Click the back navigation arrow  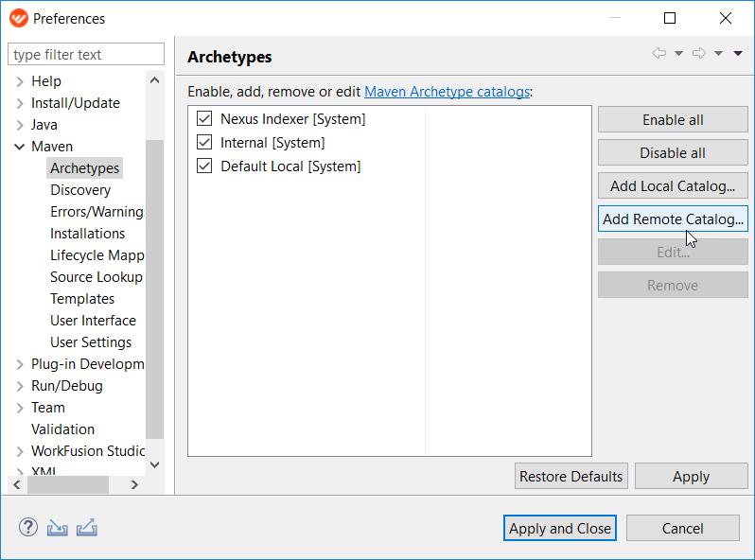pyautogui.click(x=659, y=53)
